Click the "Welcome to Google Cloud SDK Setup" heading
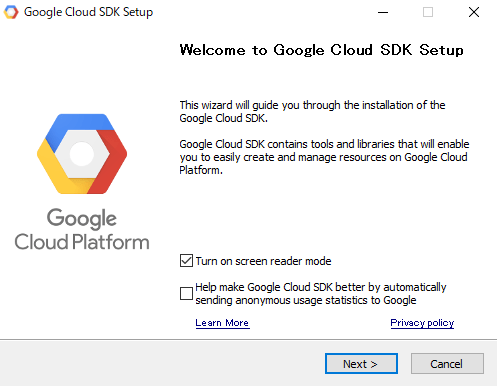Screen dimensions: 497x386 (x=322, y=50)
